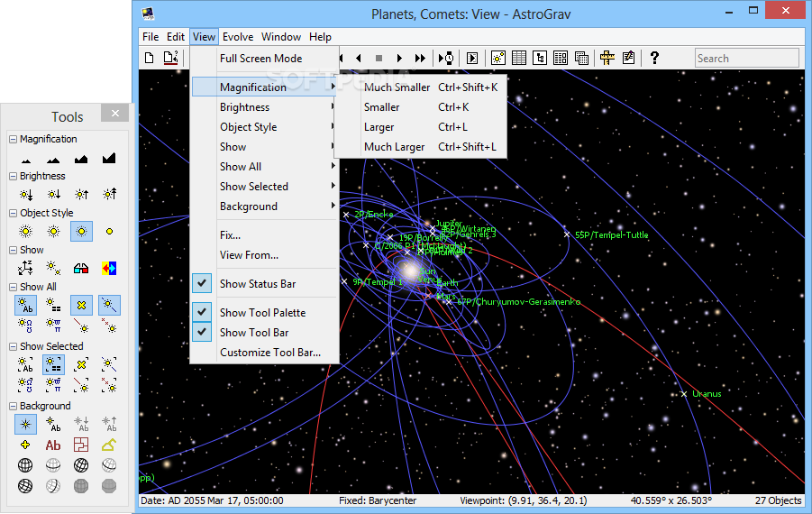Toggle Show All object labels Ab icon

[25, 305]
